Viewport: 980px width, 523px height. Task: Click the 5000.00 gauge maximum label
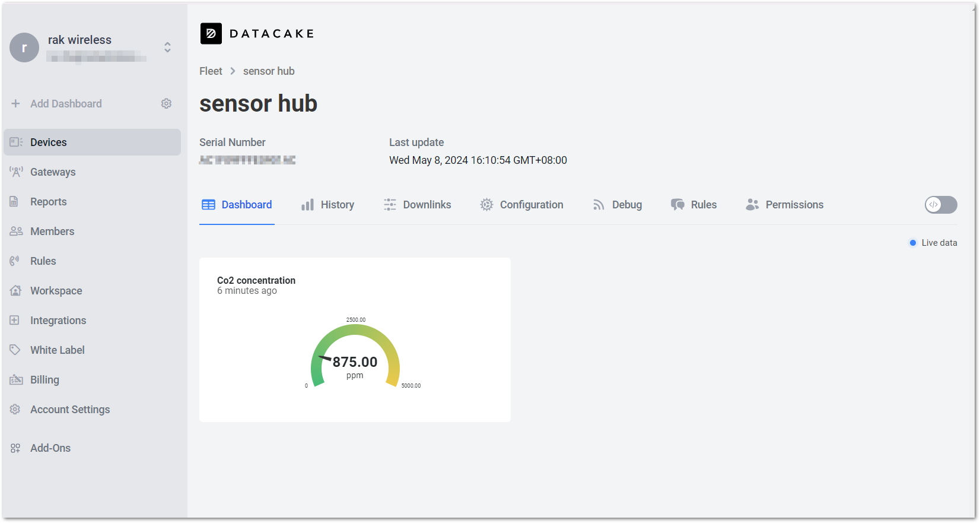(411, 386)
